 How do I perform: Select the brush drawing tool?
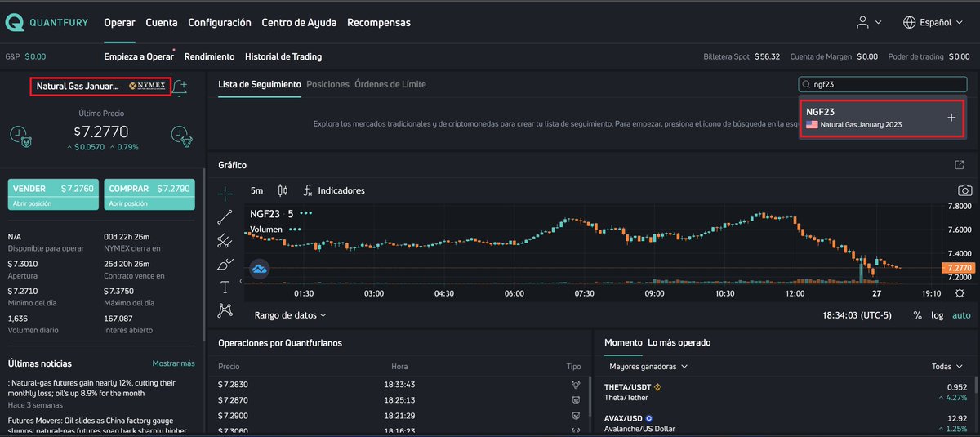coord(225,264)
